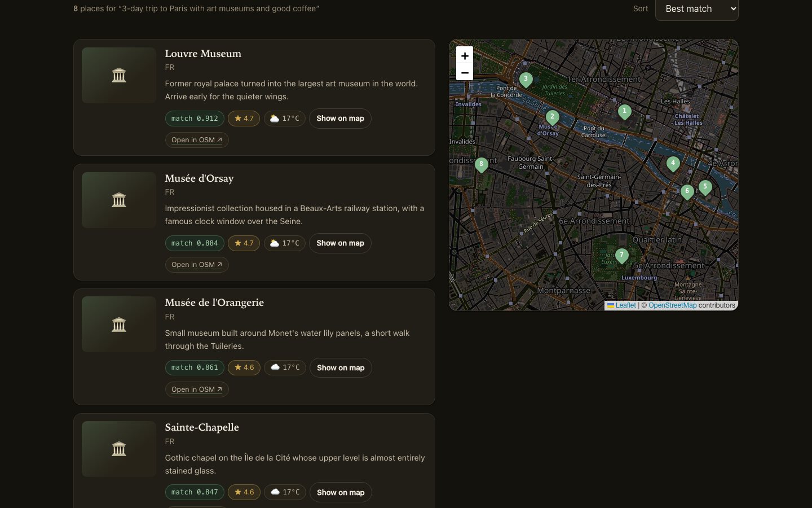Show Musée d'Orsay on map
This screenshot has width=812, height=508.
point(340,243)
